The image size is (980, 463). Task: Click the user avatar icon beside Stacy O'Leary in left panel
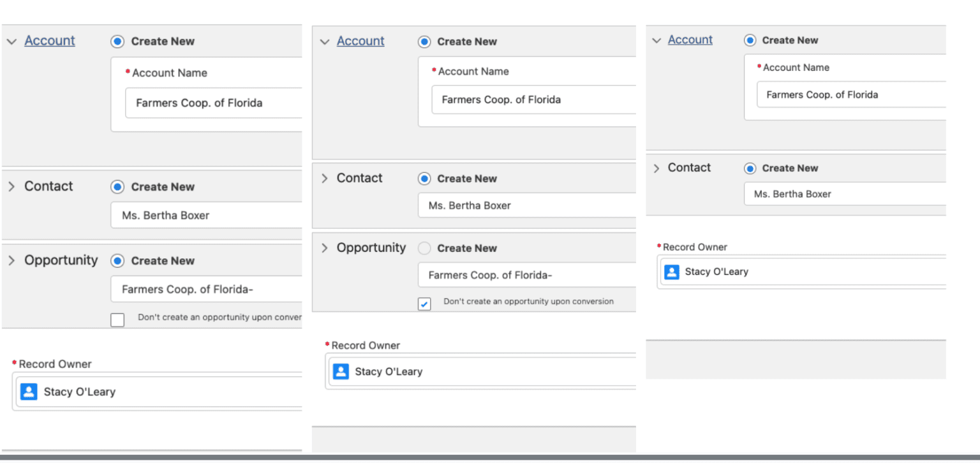pos(29,392)
